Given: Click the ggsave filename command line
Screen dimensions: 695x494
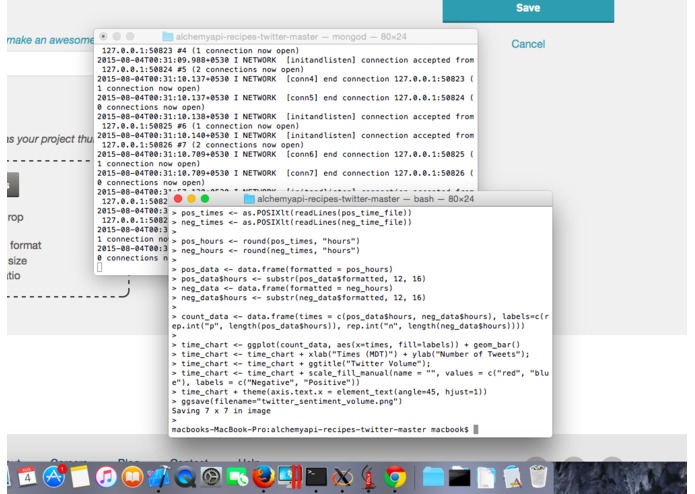Looking at the screenshot, I should (x=287, y=401).
